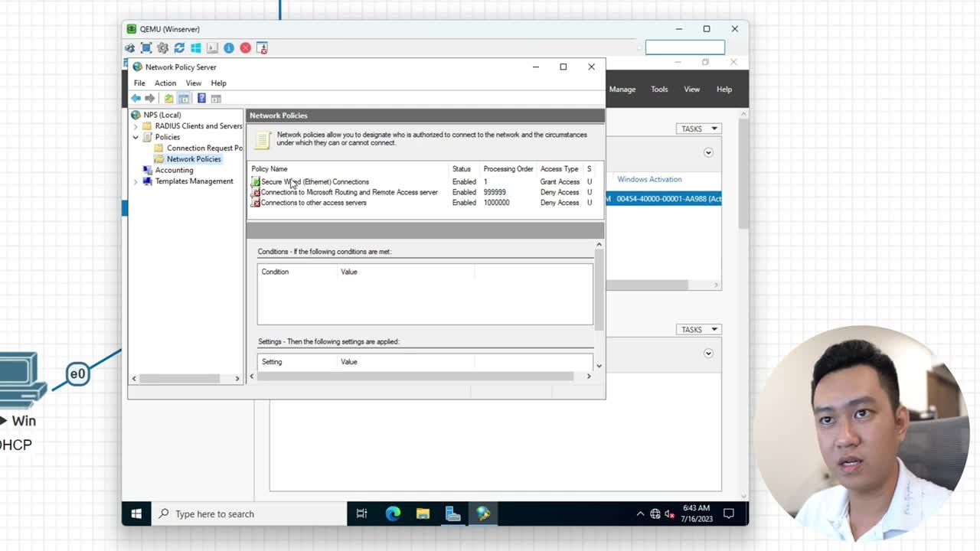This screenshot has width=980, height=551.
Task: Open Tools menu in Server Manager
Action: (x=659, y=89)
